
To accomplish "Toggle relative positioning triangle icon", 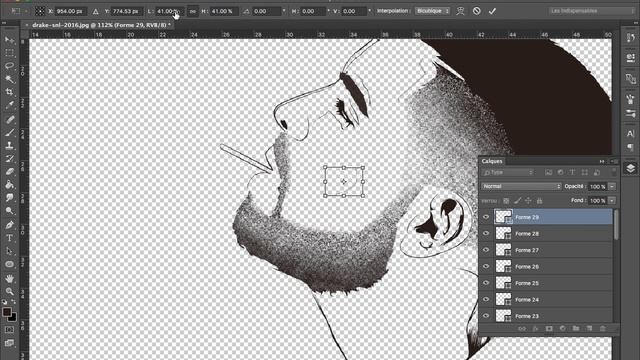I will 96,11.
